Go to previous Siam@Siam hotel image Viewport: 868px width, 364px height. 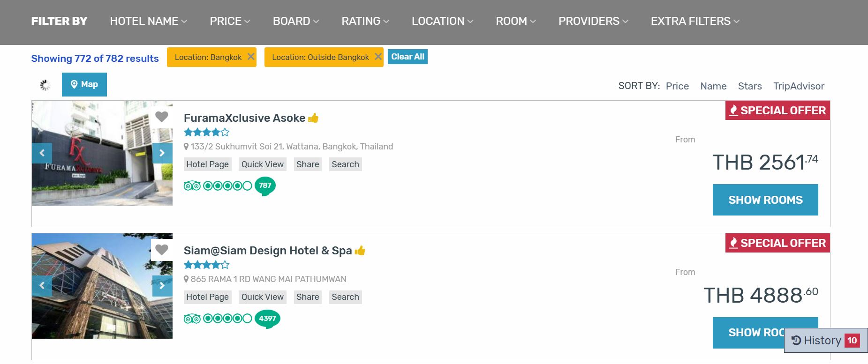click(x=42, y=286)
